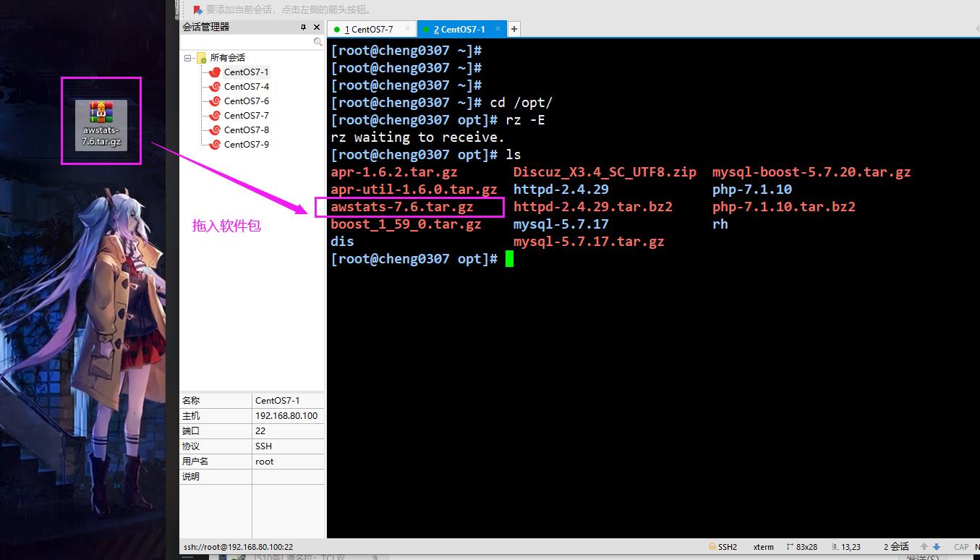Click apr-util-1.6.0.tar.gz in terminal listing
980x560 pixels.
pyautogui.click(x=414, y=190)
